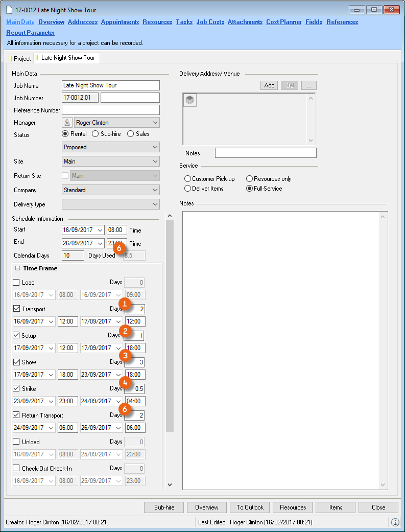Enable the Load checkbox

coord(16,283)
